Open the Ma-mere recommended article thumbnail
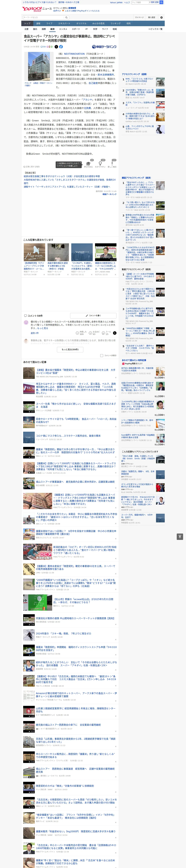Screen dimensions: 186x868 pyautogui.click(x=34, y=252)
